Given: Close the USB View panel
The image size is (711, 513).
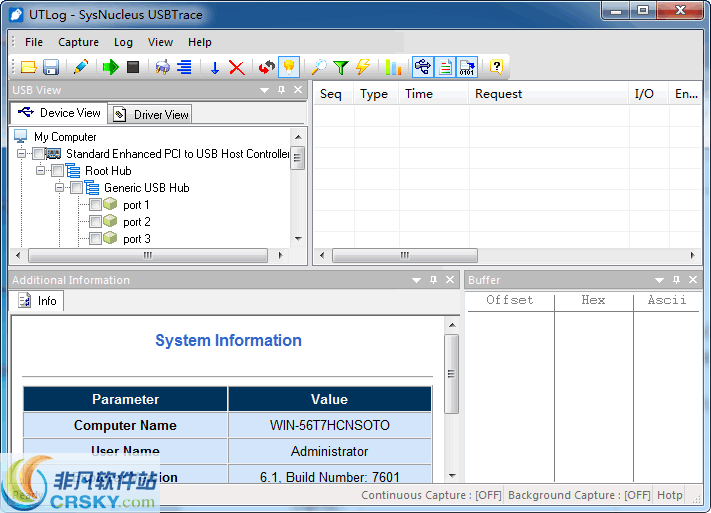Looking at the screenshot, I should pos(298,90).
